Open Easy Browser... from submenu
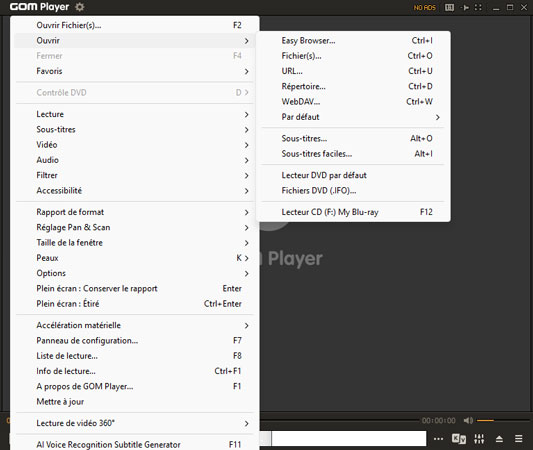 point(353,40)
